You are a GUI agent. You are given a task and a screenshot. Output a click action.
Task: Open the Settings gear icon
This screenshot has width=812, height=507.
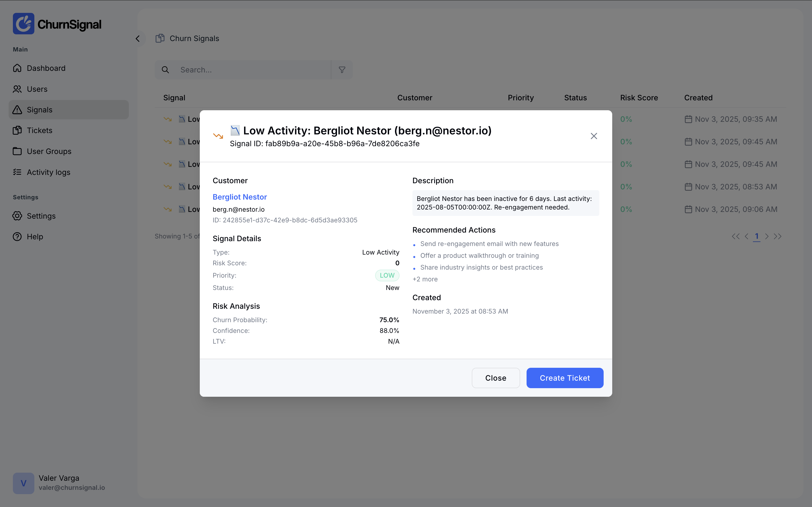pos(17,216)
